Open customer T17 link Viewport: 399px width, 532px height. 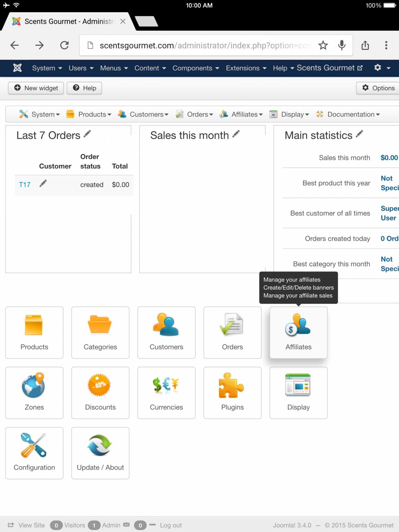(25, 185)
